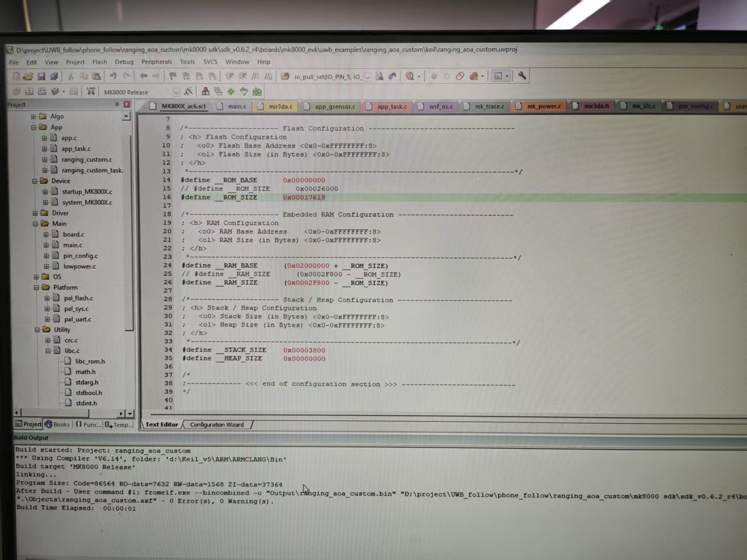The width and height of the screenshot is (747, 560).
Task: Select pal_flash.c in the project tree
Action: tap(78, 298)
